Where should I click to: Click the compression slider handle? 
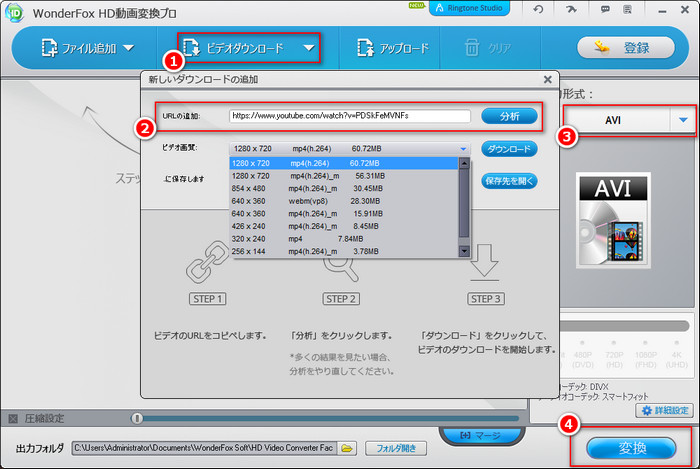[x=137, y=418]
